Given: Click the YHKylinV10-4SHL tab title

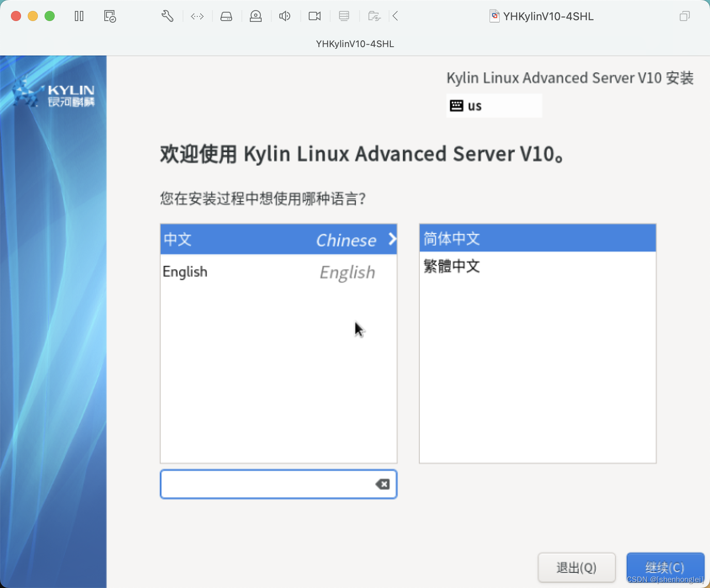Looking at the screenshot, I should click(x=355, y=44).
